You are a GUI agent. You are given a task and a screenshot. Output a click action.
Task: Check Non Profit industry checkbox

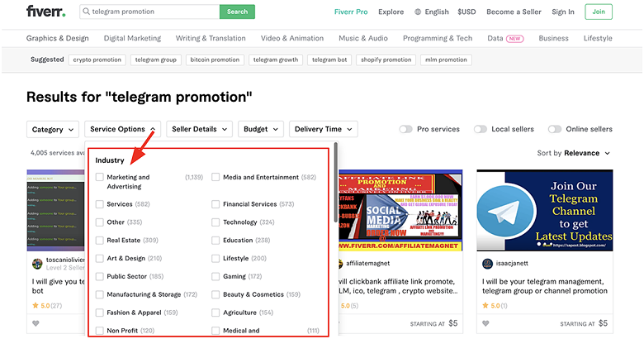(x=99, y=331)
